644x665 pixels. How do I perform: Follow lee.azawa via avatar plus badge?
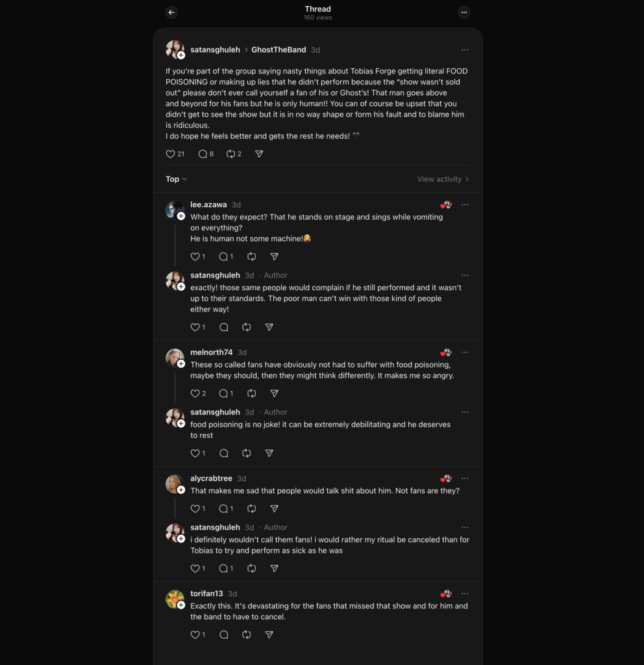(181, 216)
